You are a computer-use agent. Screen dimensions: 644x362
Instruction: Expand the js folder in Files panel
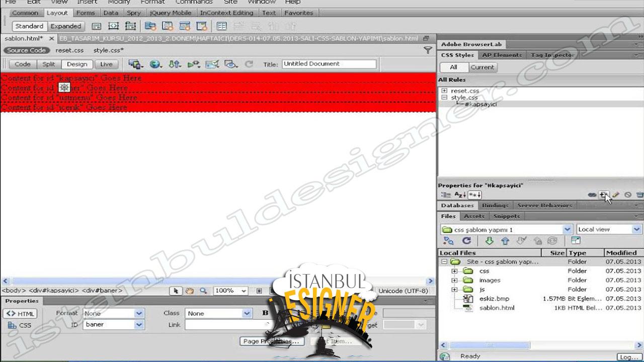[x=454, y=290]
